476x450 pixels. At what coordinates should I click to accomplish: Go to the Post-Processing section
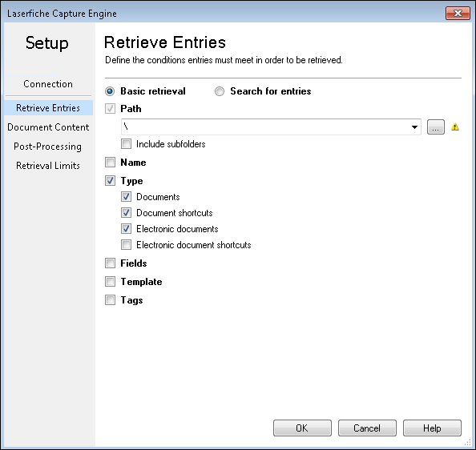coord(47,147)
